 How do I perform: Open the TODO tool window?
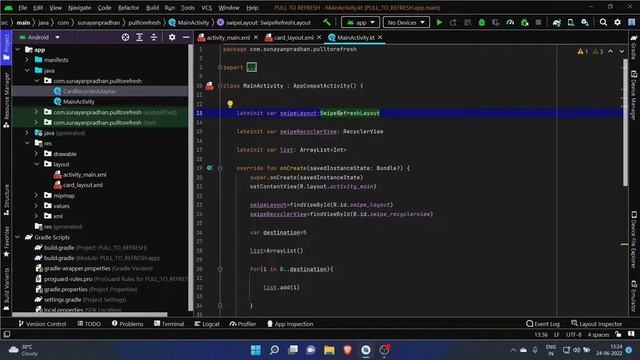tap(89, 324)
